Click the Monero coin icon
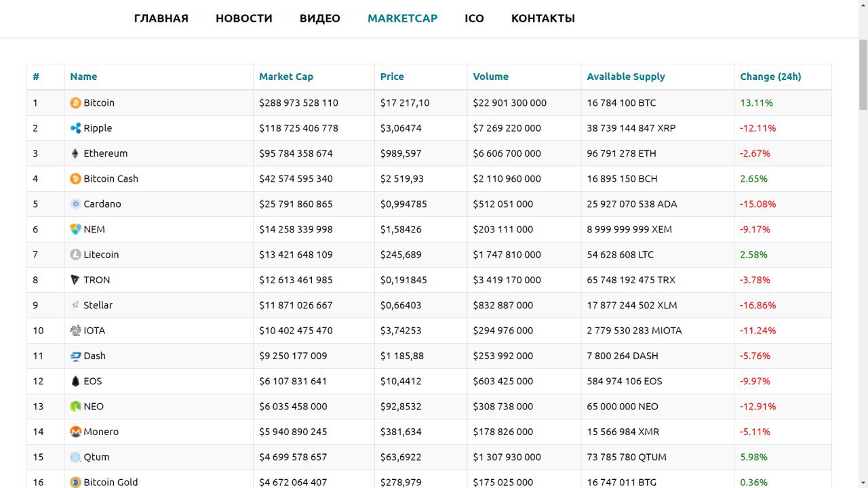This screenshot has width=868, height=488. coord(75,432)
